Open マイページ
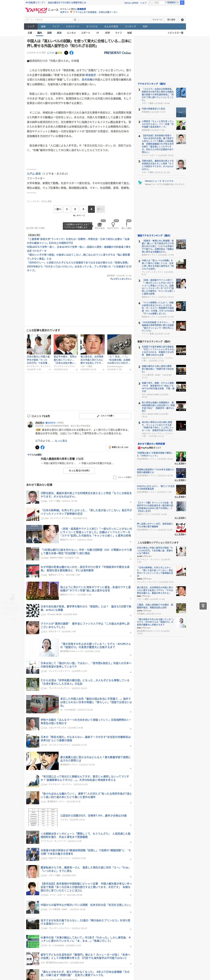Screen dimensions: 210x980 pos(157,20)
